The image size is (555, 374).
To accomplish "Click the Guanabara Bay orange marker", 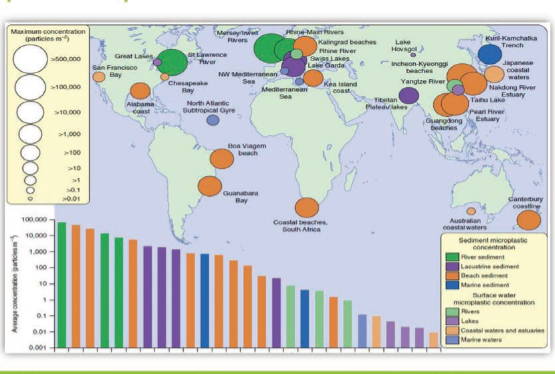I will [210, 186].
